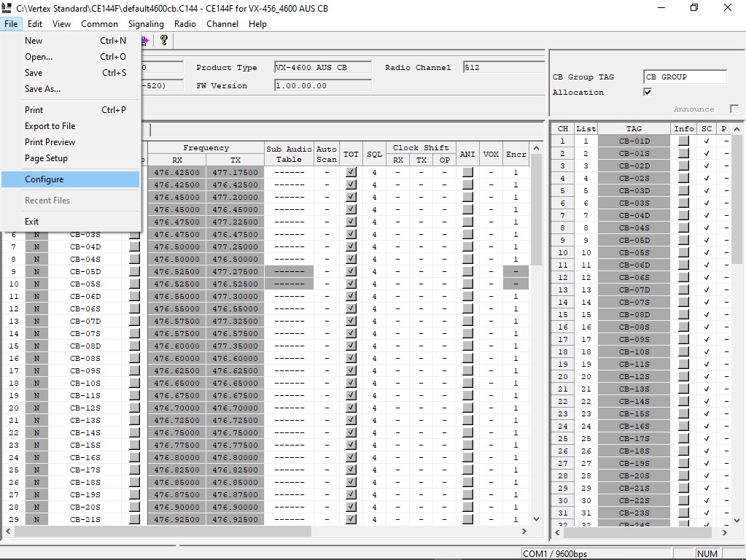Click ANI button in the 477.35000 TX row
Image resolution: width=746 pixels, height=560 pixels.
[x=467, y=346]
